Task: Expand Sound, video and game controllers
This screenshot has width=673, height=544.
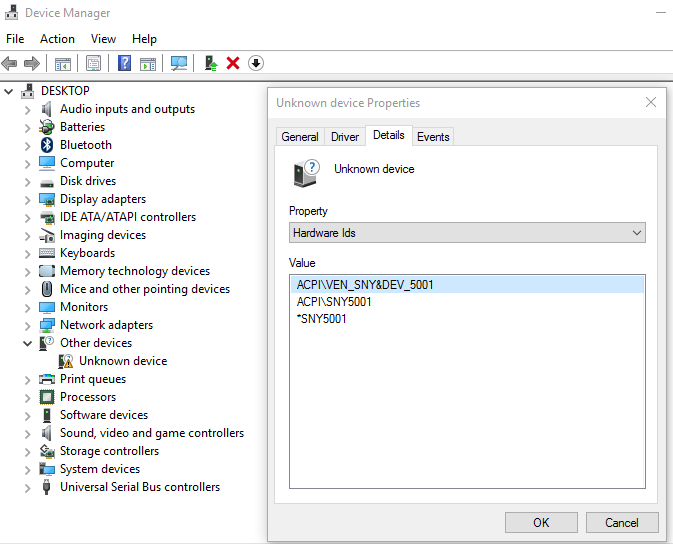Action: [x=28, y=434]
